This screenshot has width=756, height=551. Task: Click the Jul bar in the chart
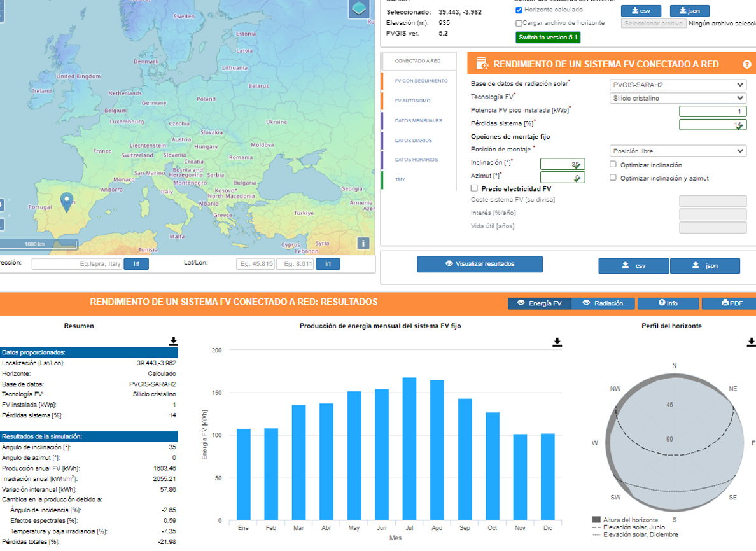(409, 449)
